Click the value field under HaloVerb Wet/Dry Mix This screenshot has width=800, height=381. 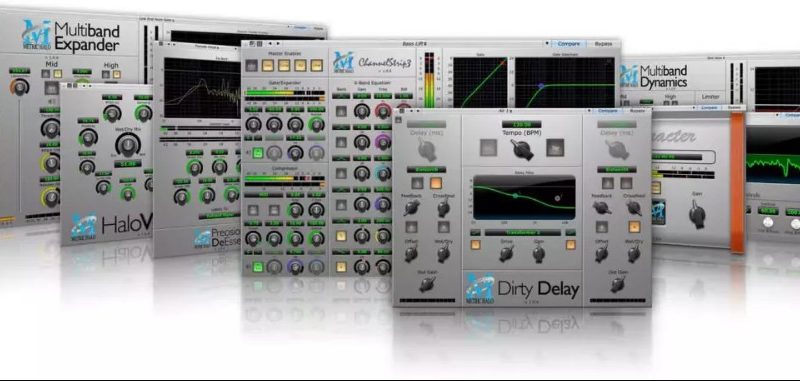(128, 164)
